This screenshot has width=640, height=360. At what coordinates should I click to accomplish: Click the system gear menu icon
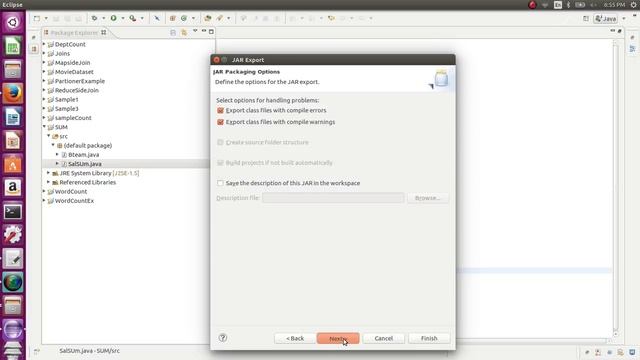tap(634, 5)
